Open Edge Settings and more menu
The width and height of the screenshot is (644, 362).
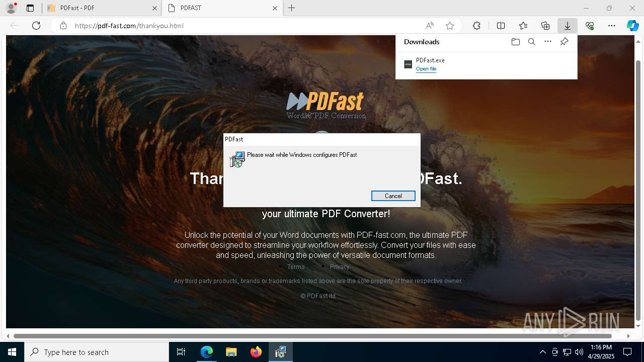pos(612,26)
